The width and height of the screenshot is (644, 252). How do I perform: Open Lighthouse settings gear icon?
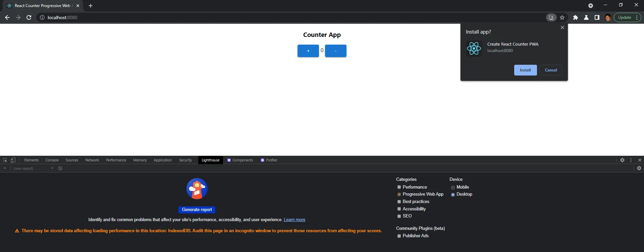(x=639, y=168)
